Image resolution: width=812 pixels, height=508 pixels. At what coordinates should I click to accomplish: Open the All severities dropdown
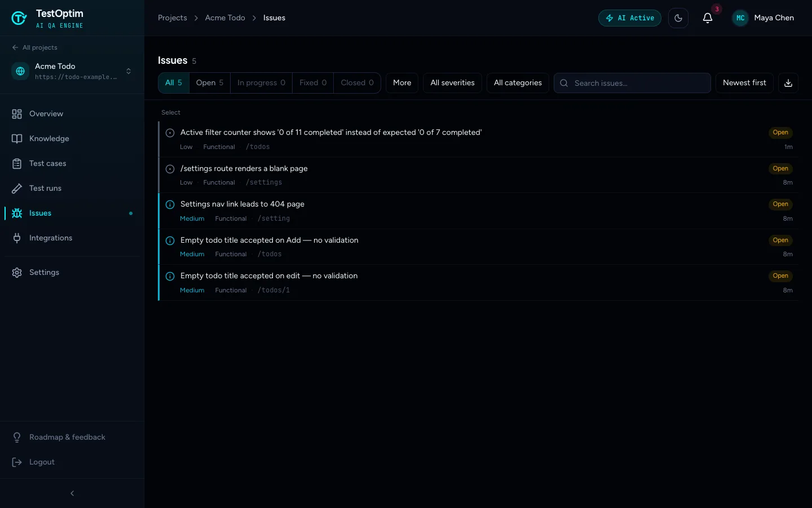pyautogui.click(x=452, y=83)
